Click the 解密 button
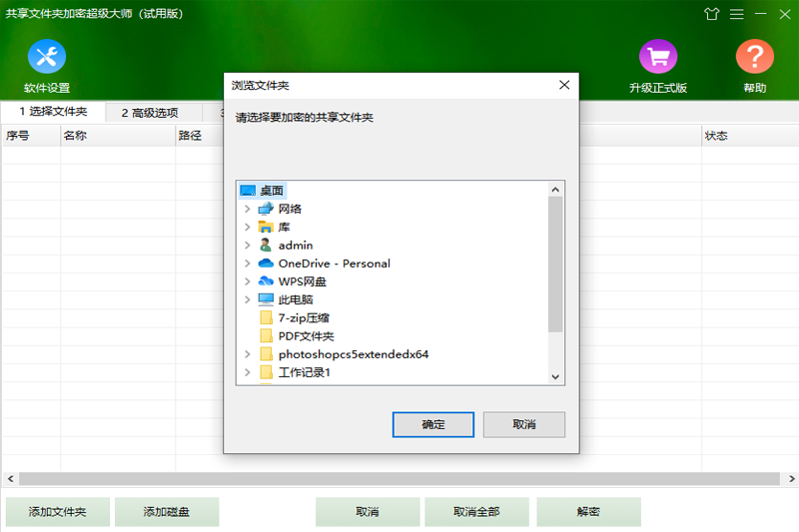This screenshot has width=799, height=532. (588, 512)
